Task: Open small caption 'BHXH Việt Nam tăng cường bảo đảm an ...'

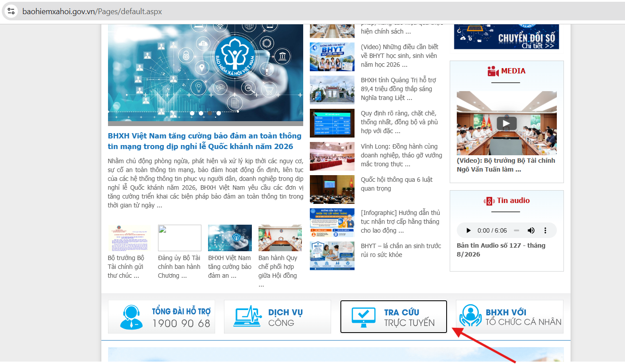Action: point(230,267)
